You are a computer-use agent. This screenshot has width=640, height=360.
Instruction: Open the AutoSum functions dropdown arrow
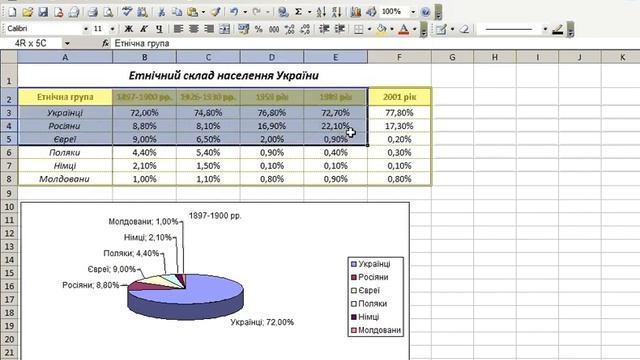[x=309, y=12]
